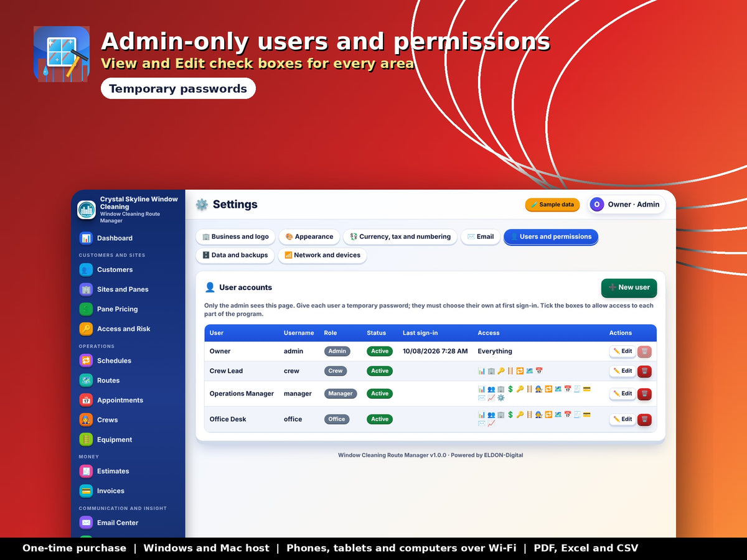Screen dimensions: 747x560
Task: Delete the Office Desk user
Action: (x=644, y=419)
